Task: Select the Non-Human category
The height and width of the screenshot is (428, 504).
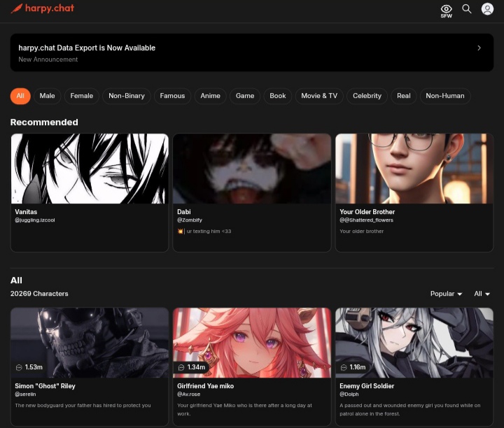Action: pyautogui.click(x=445, y=96)
